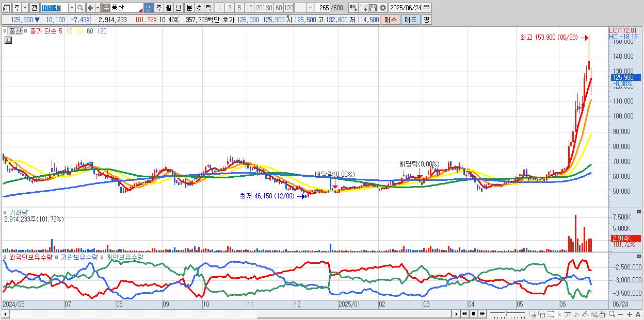Click the 풍산 legend label on chart
Viewport: 644px width, 320px height.
16,31
